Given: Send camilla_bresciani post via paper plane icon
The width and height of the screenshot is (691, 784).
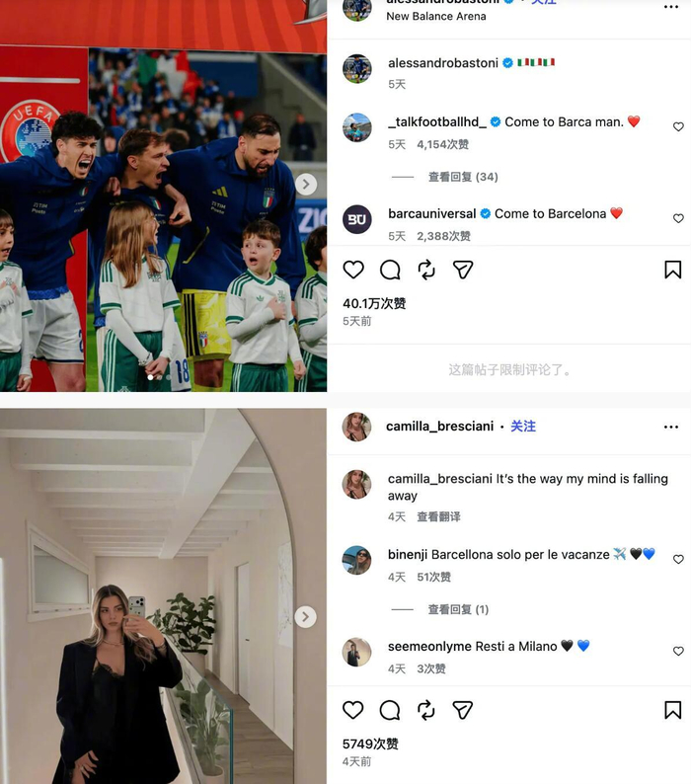Looking at the screenshot, I should pos(463,710).
